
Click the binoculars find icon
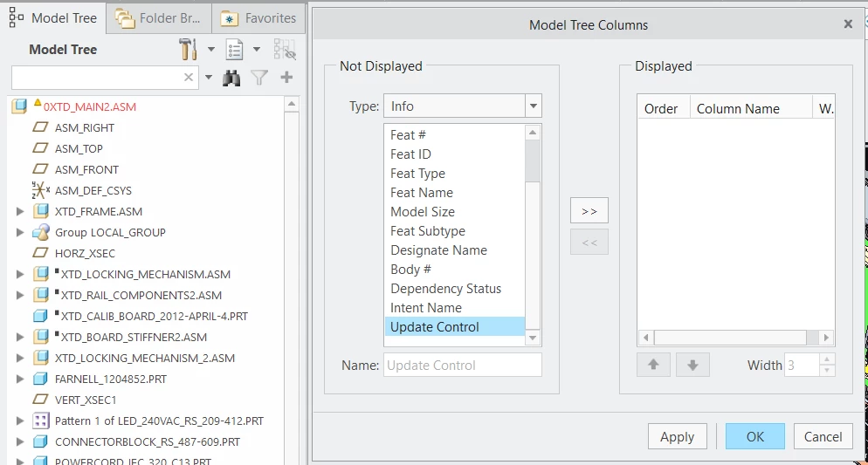231,78
